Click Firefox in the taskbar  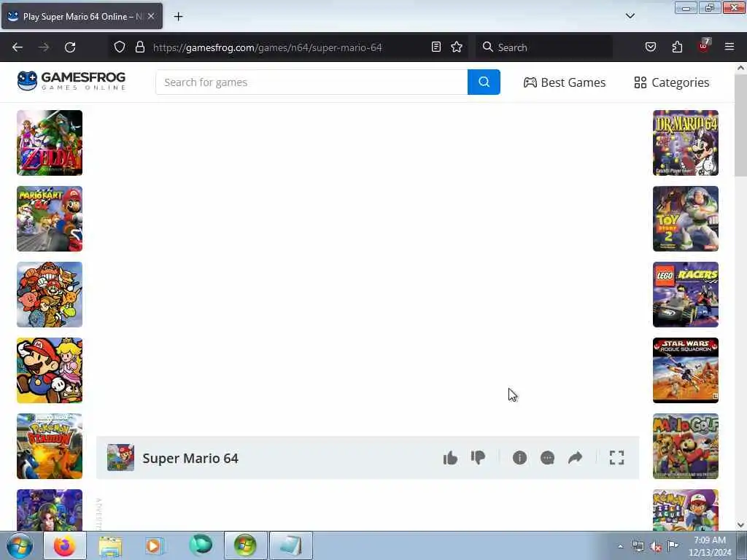point(65,545)
